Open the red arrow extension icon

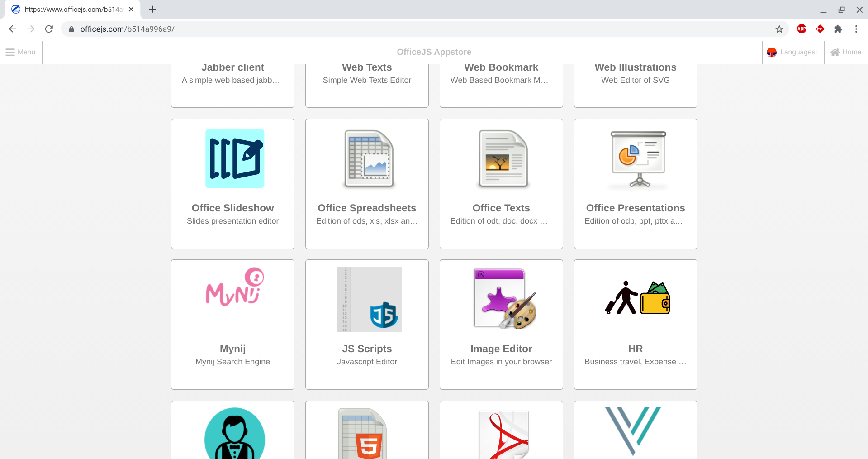tap(820, 29)
